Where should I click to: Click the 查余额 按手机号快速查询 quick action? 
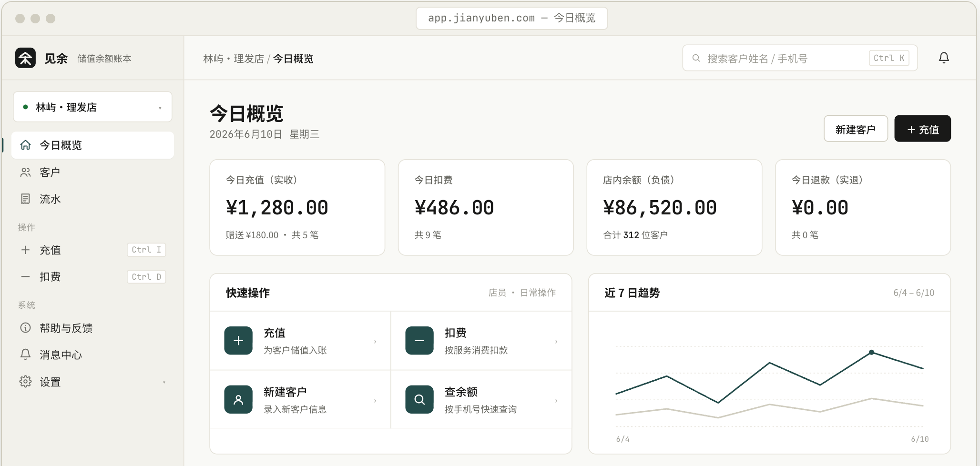(x=481, y=399)
